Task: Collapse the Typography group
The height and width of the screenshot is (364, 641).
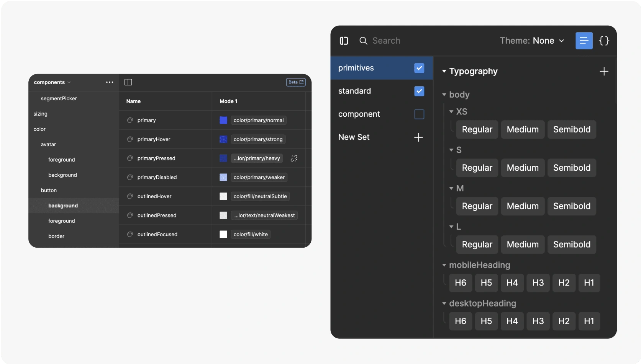Action: tap(444, 71)
